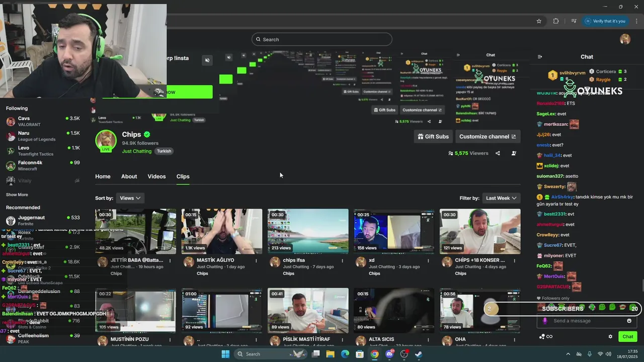Expand the following list with Show More
The height and width of the screenshot is (362, 644).
coord(17,195)
